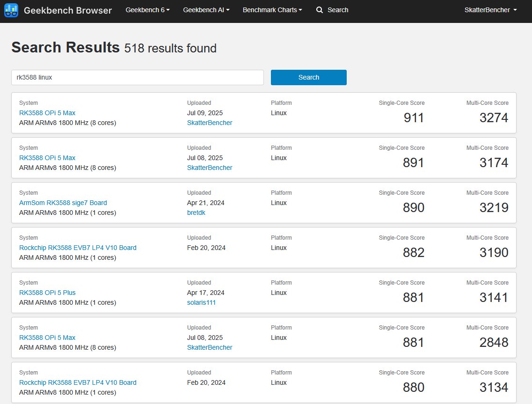Expand the Geekbench AI dropdown menu
This screenshot has height=404, width=532.
(206, 10)
